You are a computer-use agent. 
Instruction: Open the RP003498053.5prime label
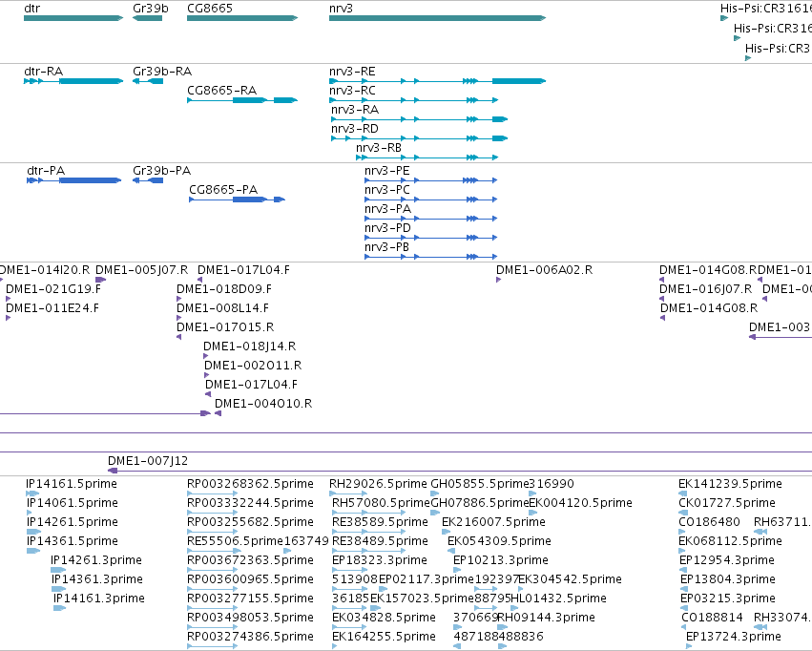click(251, 618)
